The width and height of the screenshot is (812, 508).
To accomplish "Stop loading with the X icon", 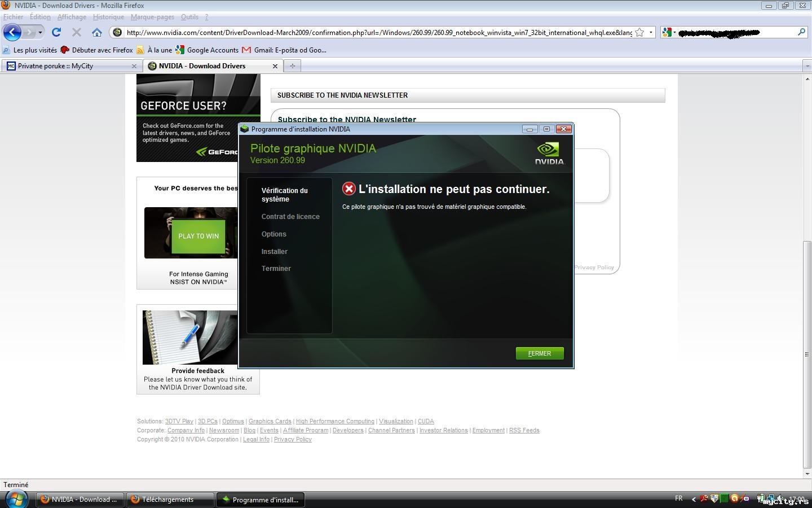I will 77,32.
